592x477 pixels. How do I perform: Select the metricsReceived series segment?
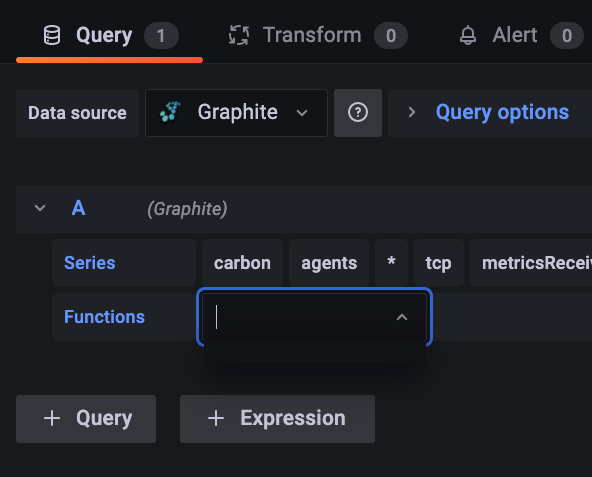531,263
